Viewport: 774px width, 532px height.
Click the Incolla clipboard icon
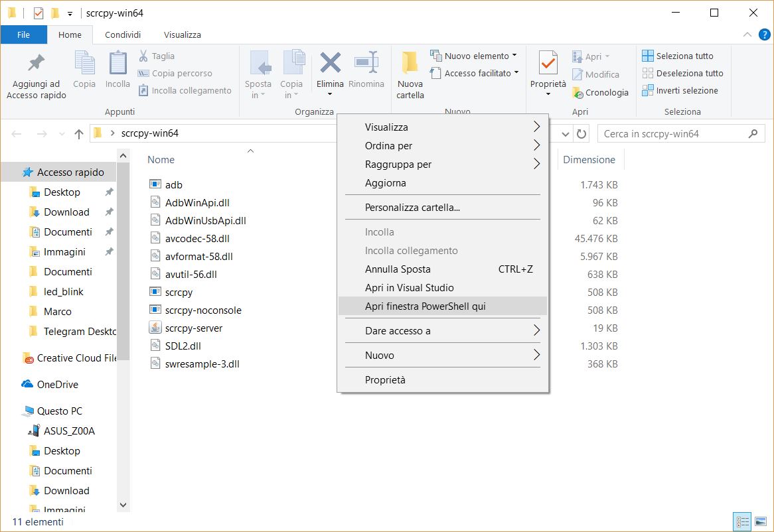(117, 70)
